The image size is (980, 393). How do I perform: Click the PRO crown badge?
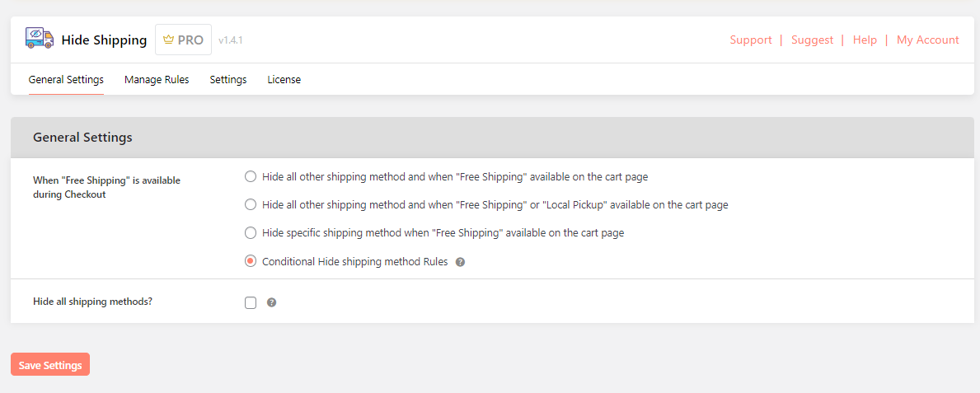(183, 40)
